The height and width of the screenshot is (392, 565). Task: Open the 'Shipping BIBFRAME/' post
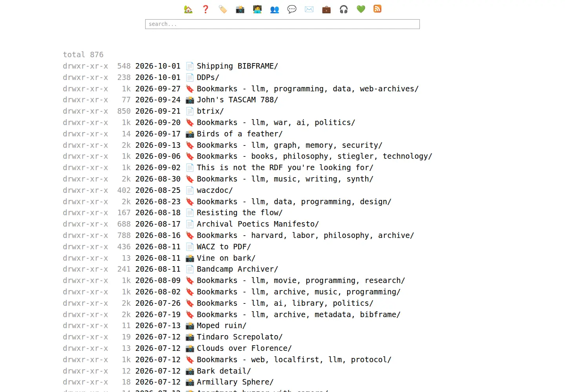tap(237, 66)
